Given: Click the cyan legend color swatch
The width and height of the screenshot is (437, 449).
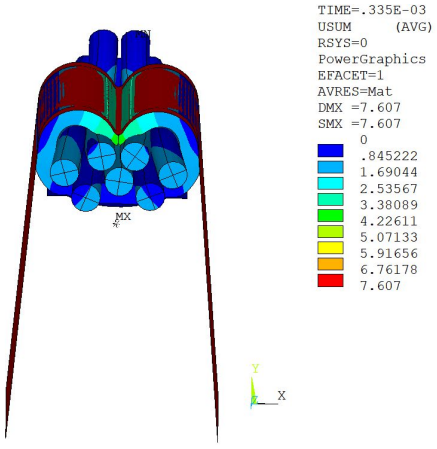Looking at the screenshot, I should click(330, 183).
